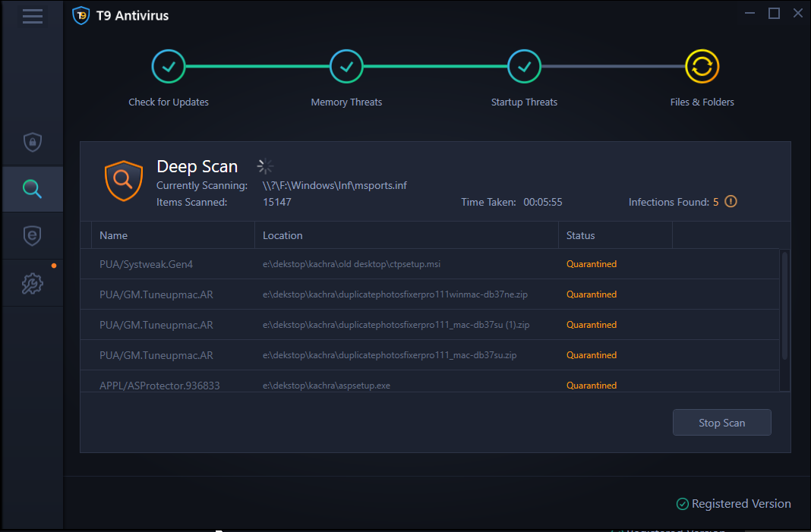Click the Memory Threats completed checkmark

(x=346, y=66)
